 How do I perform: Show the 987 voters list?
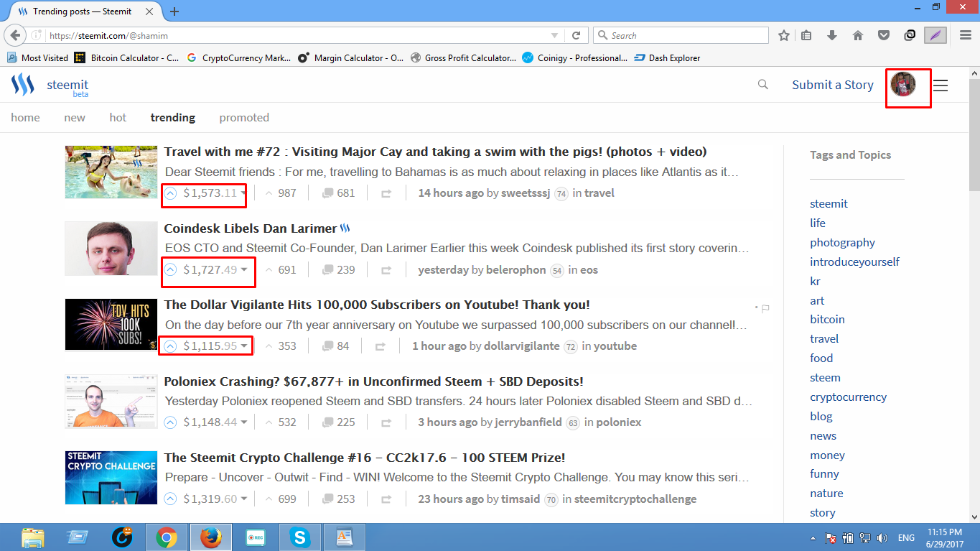(287, 193)
